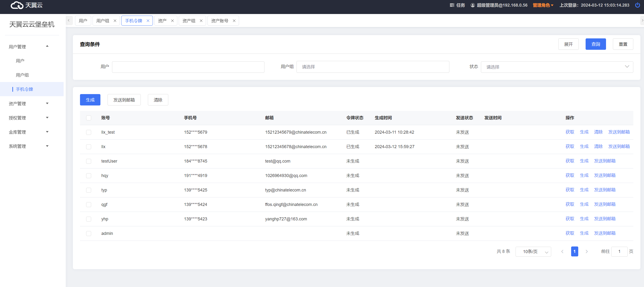The height and width of the screenshot is (287, 644).
Task: Click 生成 in the yhp row
Action: pyautogui.click(x=584, y=219)
